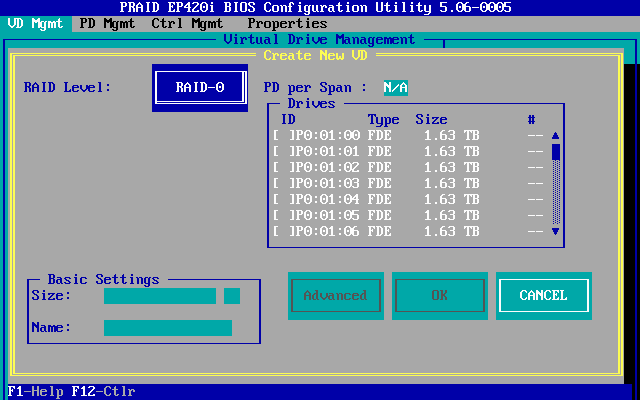
Task: Confirm with the OK button
Action: click(x=440, y=296)
